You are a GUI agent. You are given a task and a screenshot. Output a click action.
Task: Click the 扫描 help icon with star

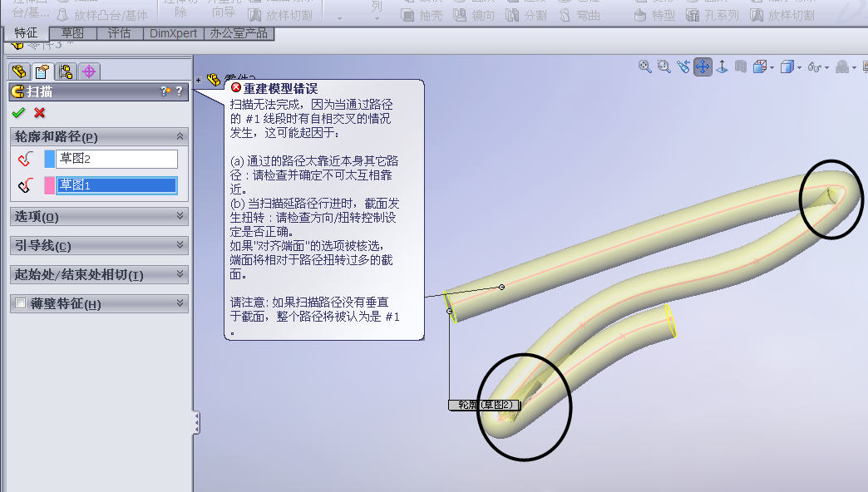point(165,91)
